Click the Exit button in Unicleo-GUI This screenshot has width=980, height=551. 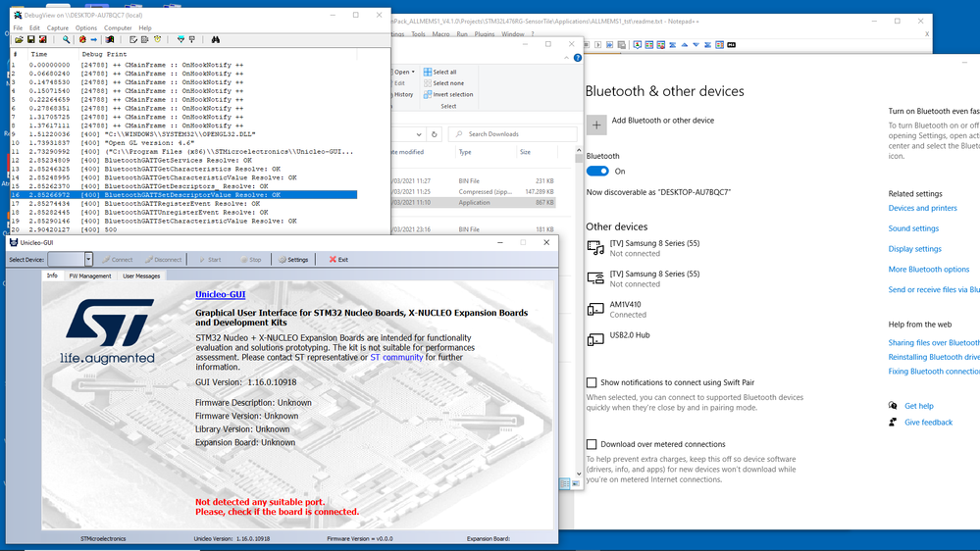coord(338,259)
